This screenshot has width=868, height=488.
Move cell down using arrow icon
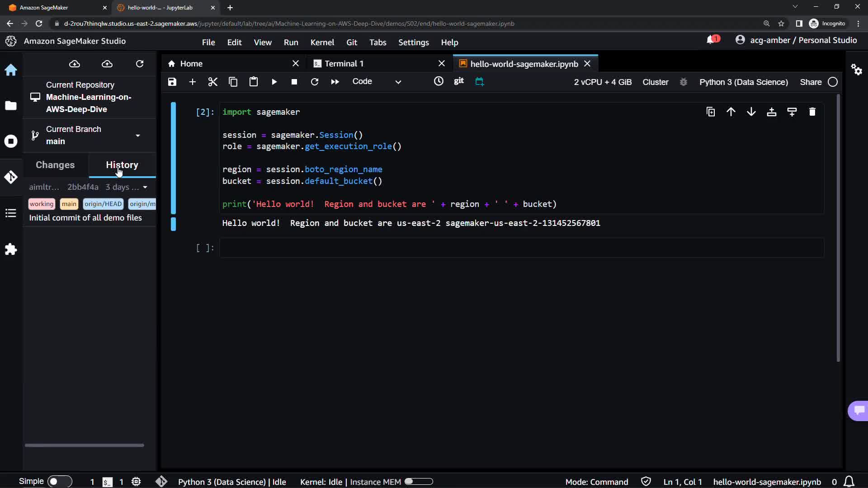[x=751, y=112]
